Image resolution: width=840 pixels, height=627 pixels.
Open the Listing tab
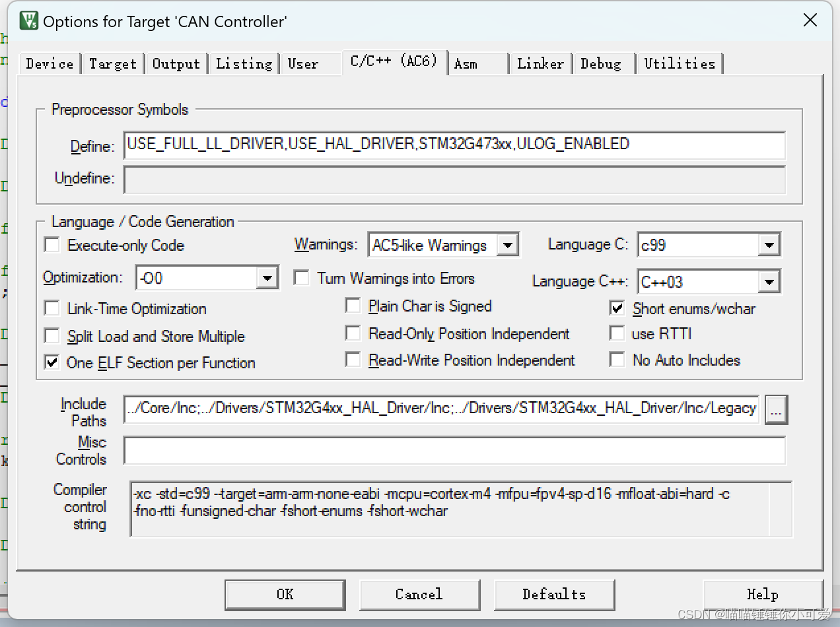click(244, 63)
